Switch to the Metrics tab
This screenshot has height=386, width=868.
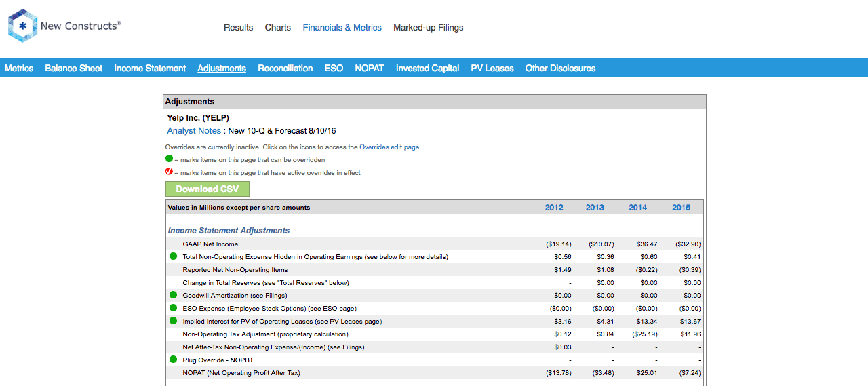point(19,68)
